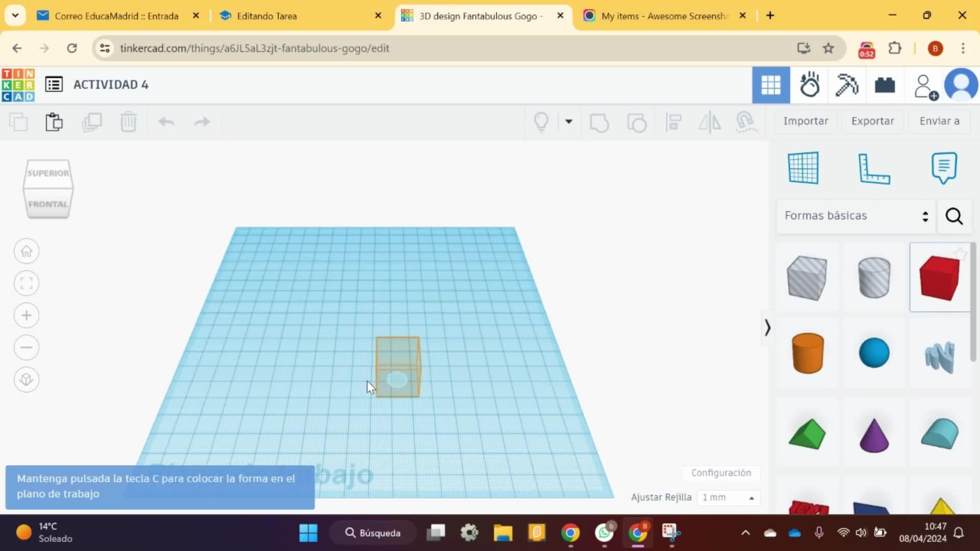Expand the Ajustar Rejilla 1 mm dropdown
Viewport: 980px width, 551px height.
coord(728,497)
